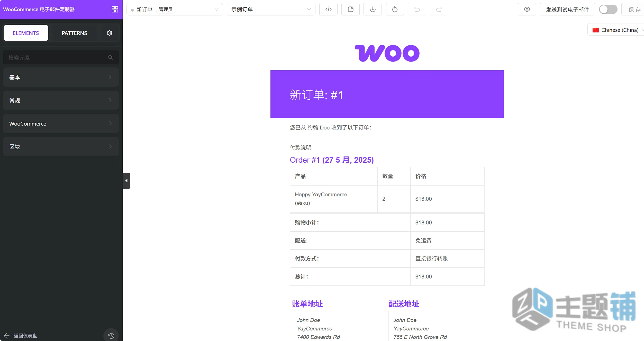Viewport: 644px width, 341px height.
Task: Focus the 搜索元素 search field
Action: tap(61, 57)
